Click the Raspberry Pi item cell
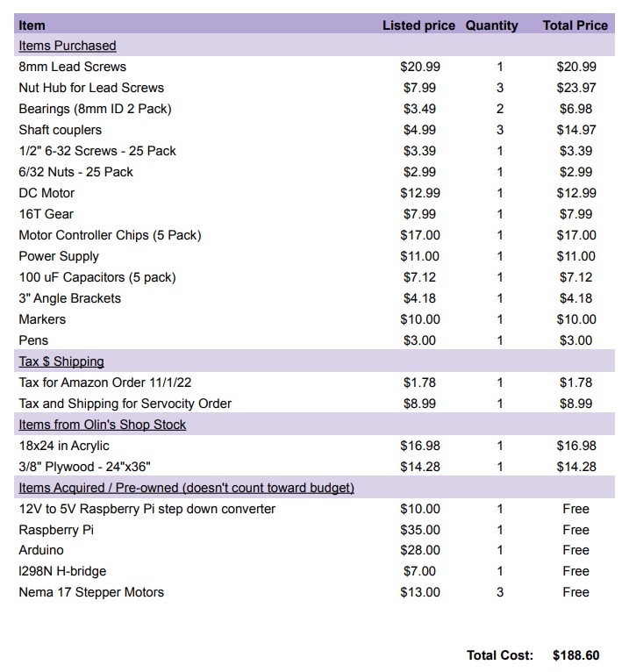 (x=56, y=530)
